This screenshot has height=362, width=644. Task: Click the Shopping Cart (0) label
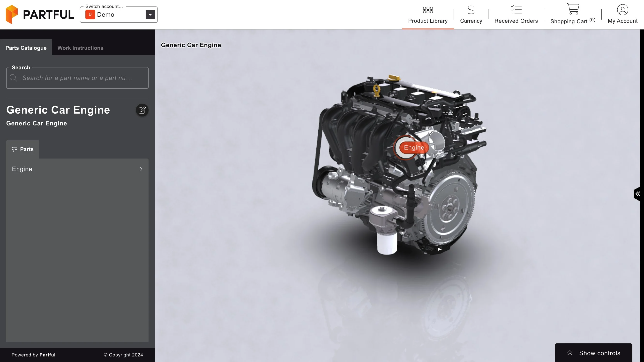coord(573,21)
